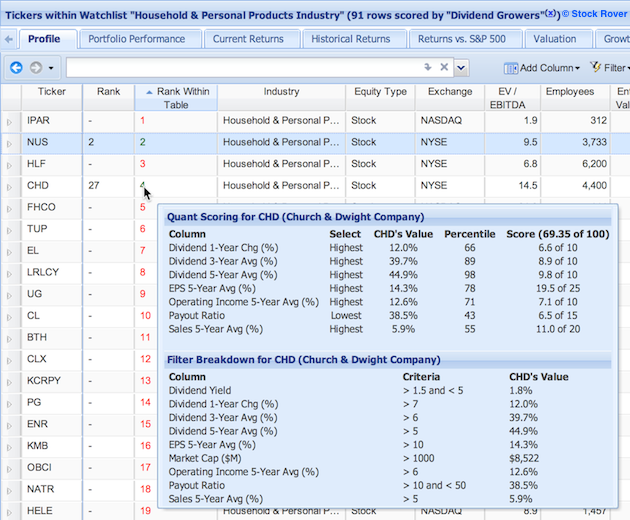This screenshot has width=630, height=520.
Task: Expand the NUS row triangle
Action: [9, 143]
